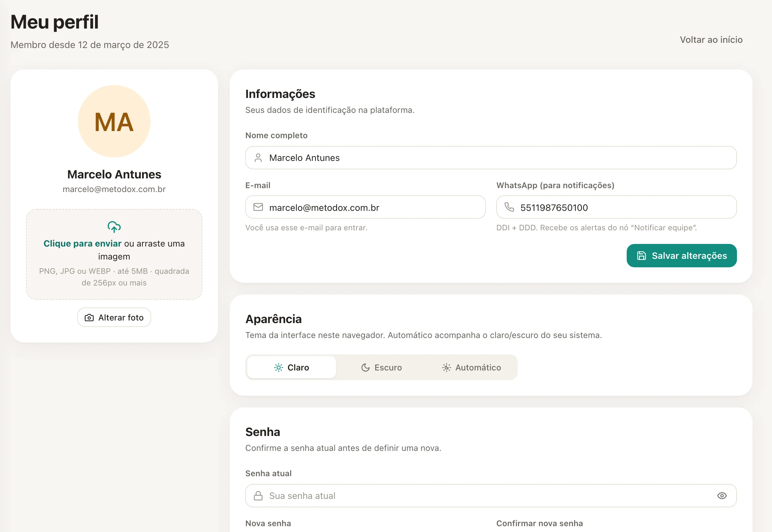Focus the E-mail input field

[365, 207]
